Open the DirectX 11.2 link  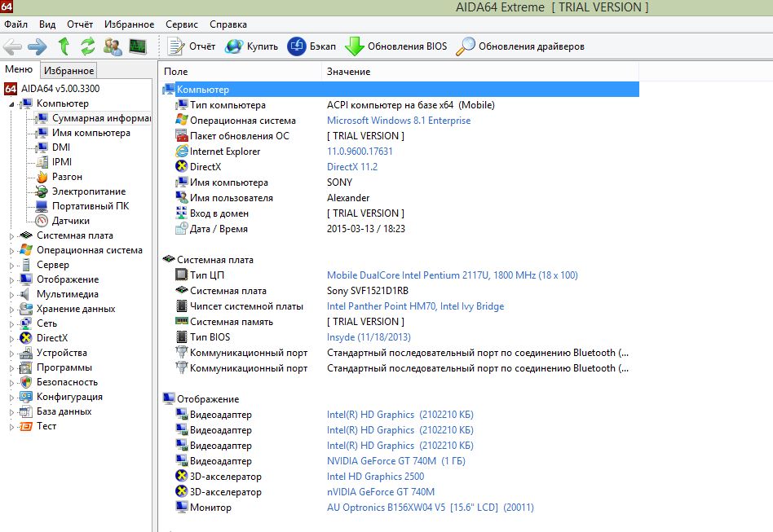(x=352, y=166)
